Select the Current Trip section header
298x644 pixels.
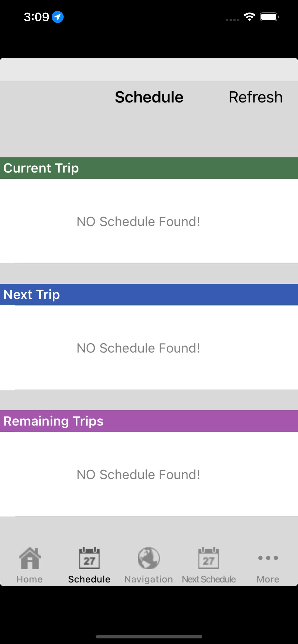coord(149,168)
